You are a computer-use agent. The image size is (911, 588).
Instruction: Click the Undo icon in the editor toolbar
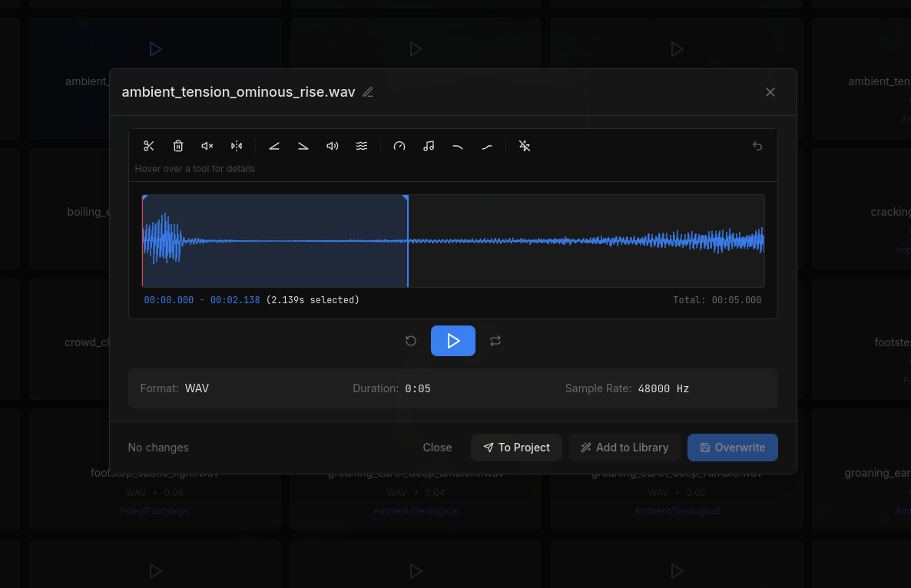757,146
